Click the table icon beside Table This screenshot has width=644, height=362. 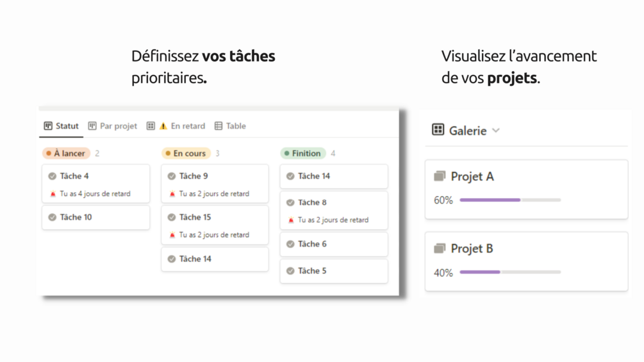pyautogui.click(x=219, y=126)
